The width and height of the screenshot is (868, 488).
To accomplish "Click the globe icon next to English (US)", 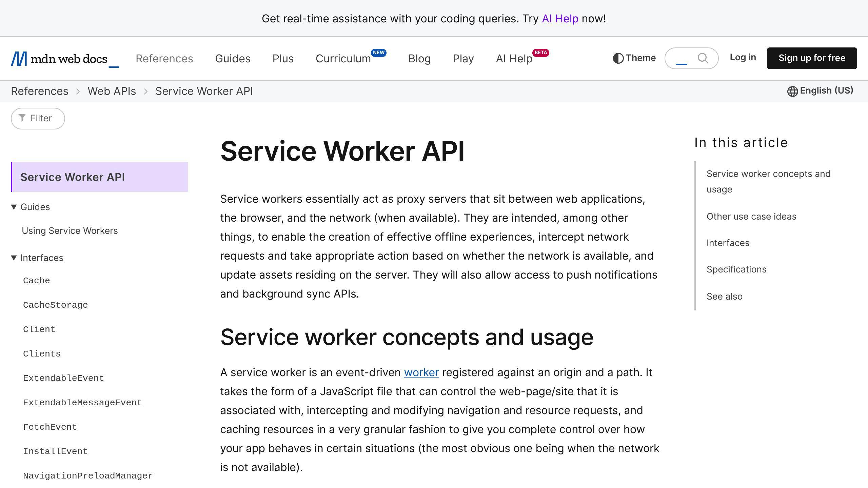I will (793, 90).
